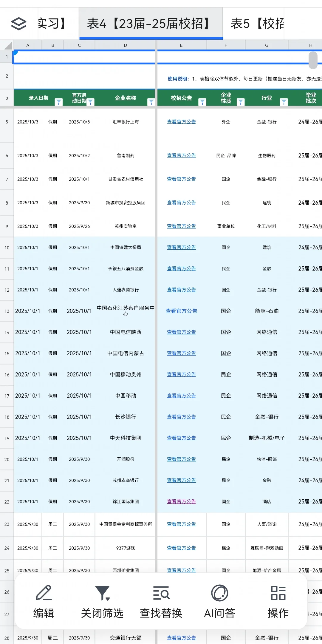Open 查看官方公告 link for 中国移动贵州

pos(181,374)
